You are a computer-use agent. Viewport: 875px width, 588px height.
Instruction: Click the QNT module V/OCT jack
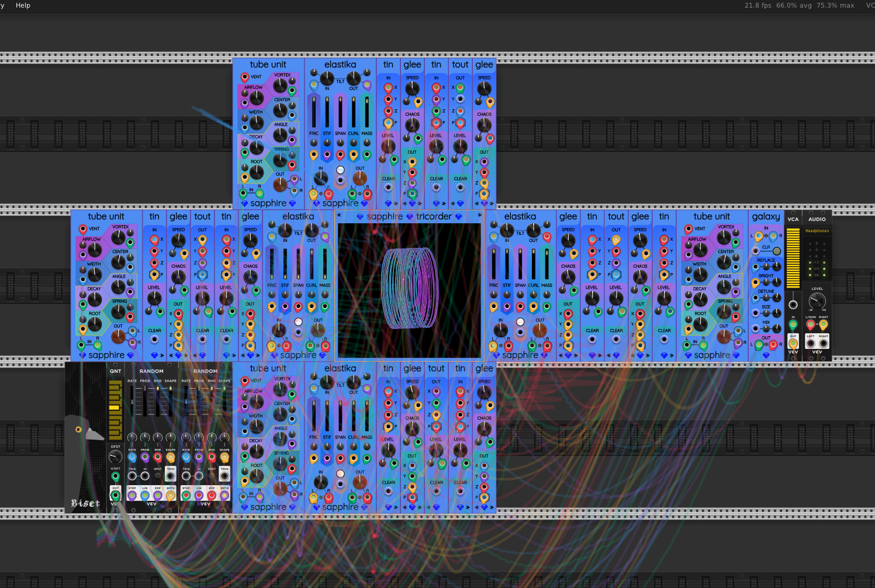point(116,476)
